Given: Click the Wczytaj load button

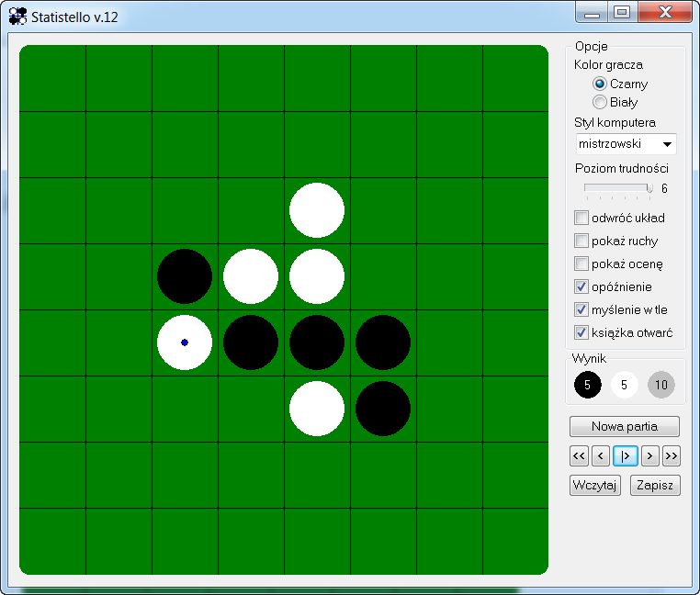Looking at the screenshot, I should 595,485.
